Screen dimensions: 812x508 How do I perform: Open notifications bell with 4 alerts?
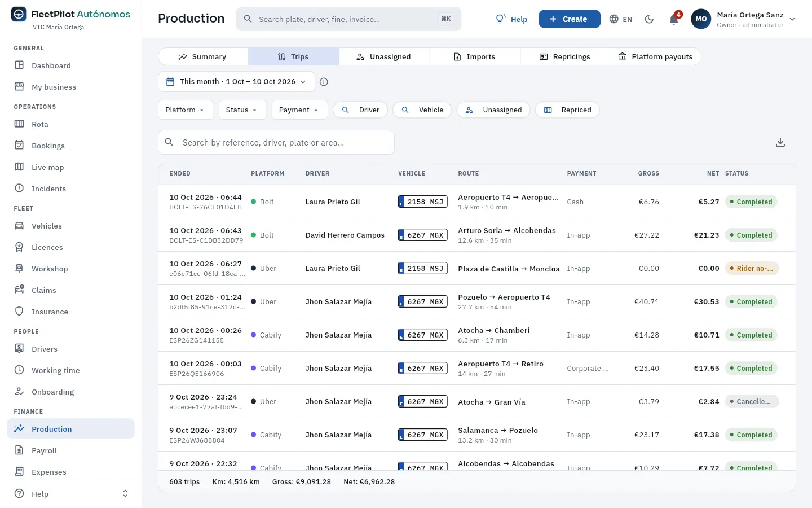pos(674,19)
